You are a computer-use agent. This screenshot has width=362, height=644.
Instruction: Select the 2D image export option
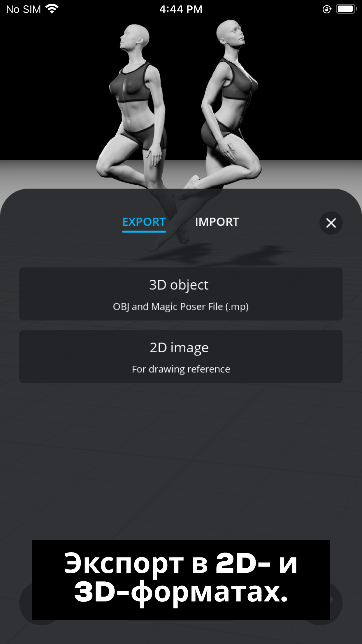[181, 357]
